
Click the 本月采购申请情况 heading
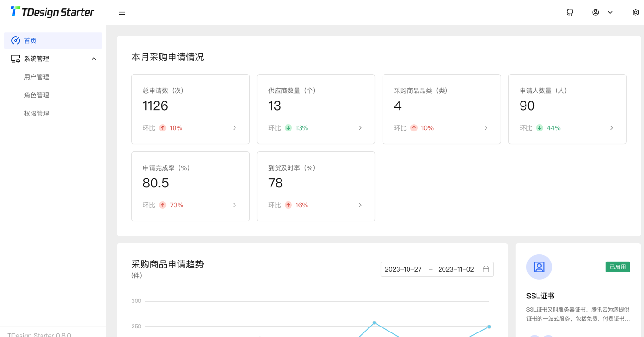point(168,57)
